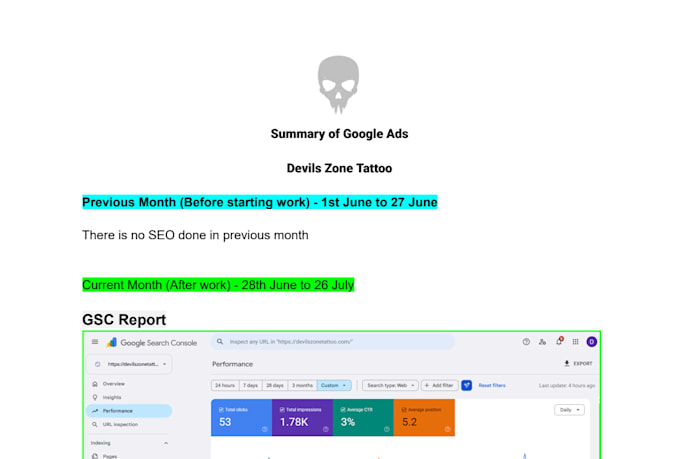The height and width of the screenshot is (459, 680).
Task: Click the Google Search Console logo
Action: [152, 342]
